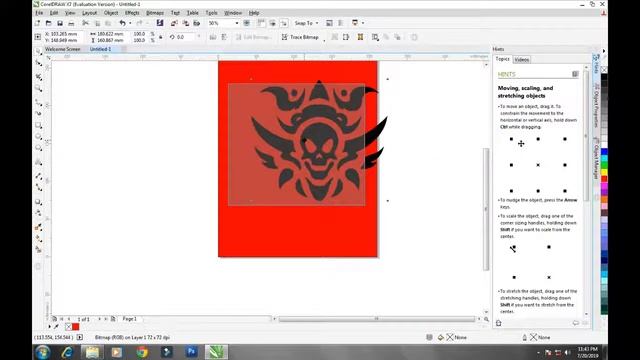The image size is (640, 360).
Task: Click the Crop Bitmap icon
Action: 334,37
